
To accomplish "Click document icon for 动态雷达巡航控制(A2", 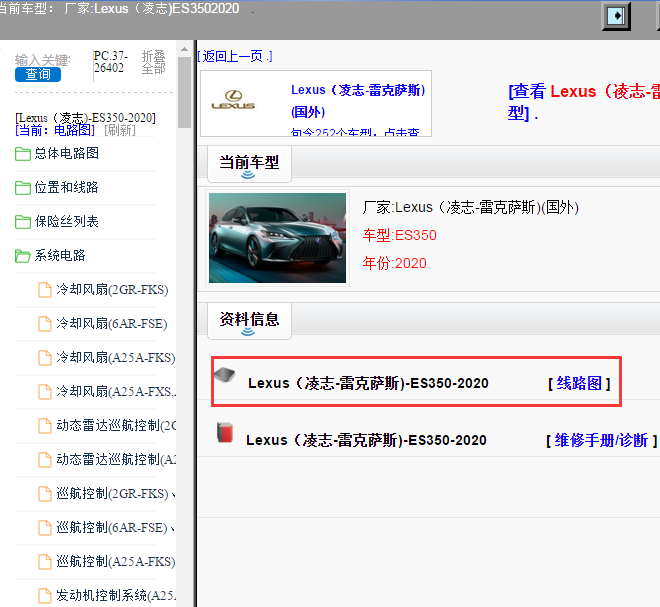I will pyautogui.click(x=45, y=460).
